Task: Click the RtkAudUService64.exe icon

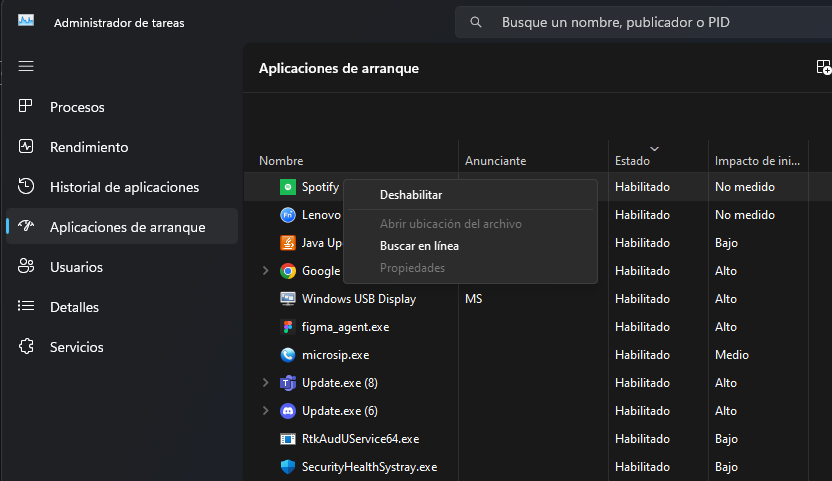Action: pyautogui.click(x=288, y=439)
